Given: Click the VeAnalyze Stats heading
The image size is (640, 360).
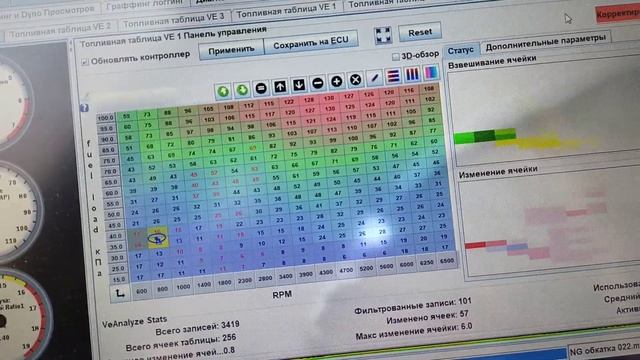Looking at the screenshot, I should [x=134, y=322].
